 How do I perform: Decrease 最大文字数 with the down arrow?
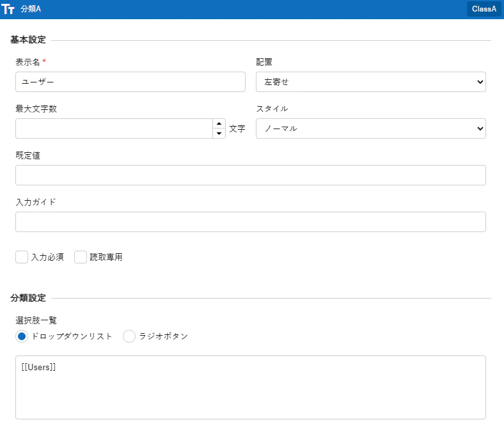tap(219, 134)
